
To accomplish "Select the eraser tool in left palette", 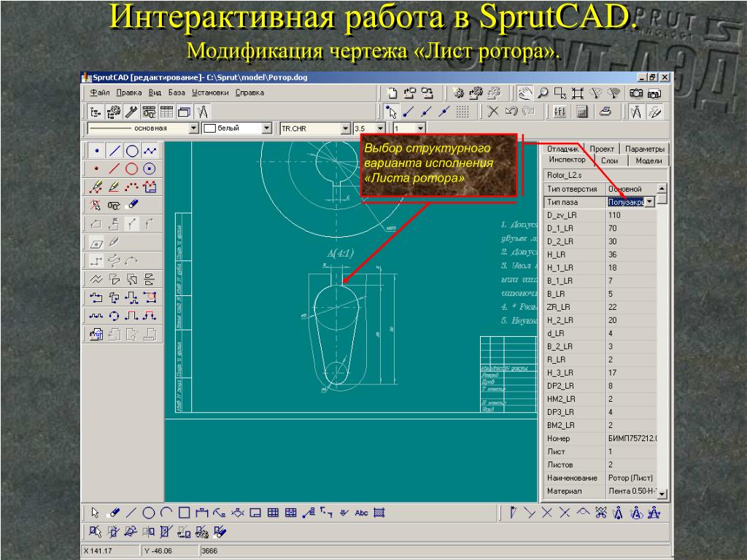I will [132, 205].
